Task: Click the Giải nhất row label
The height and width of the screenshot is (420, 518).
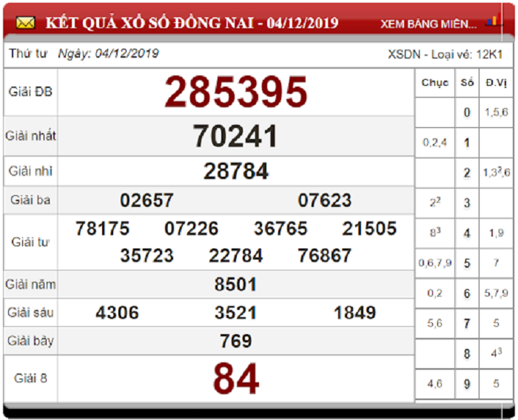Action: coord(31,136)
